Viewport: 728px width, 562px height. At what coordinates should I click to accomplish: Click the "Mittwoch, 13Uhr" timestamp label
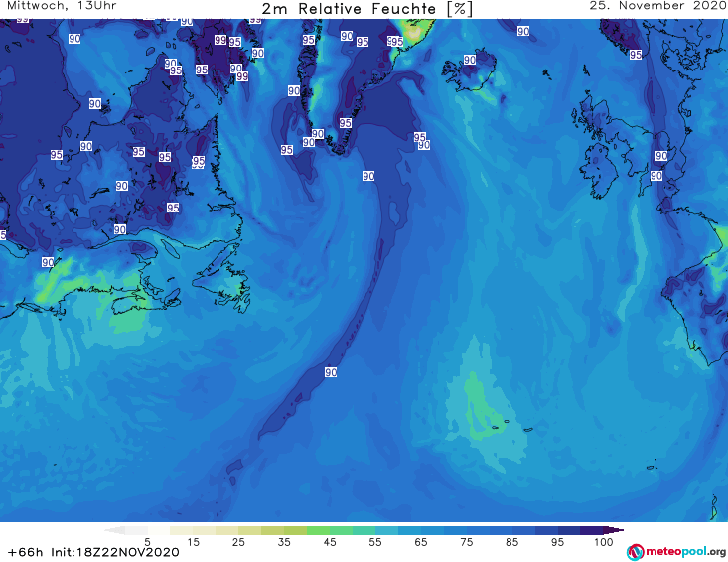point(62,6)
